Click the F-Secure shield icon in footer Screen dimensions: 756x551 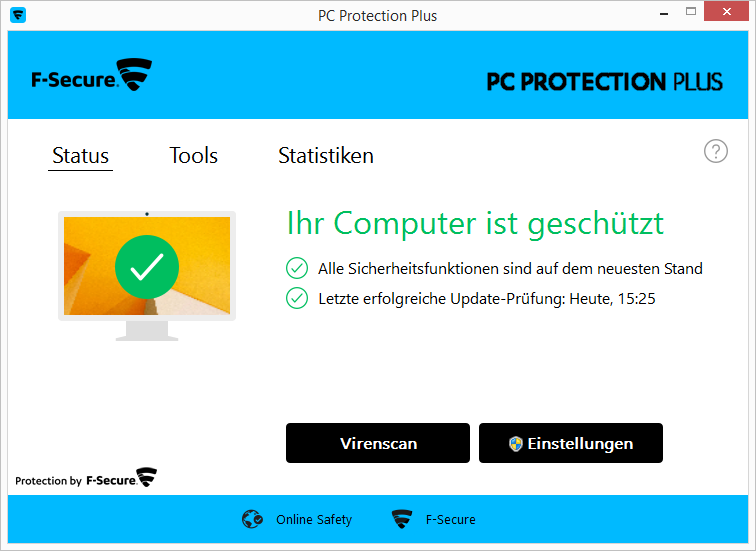[x=402, y=519]
